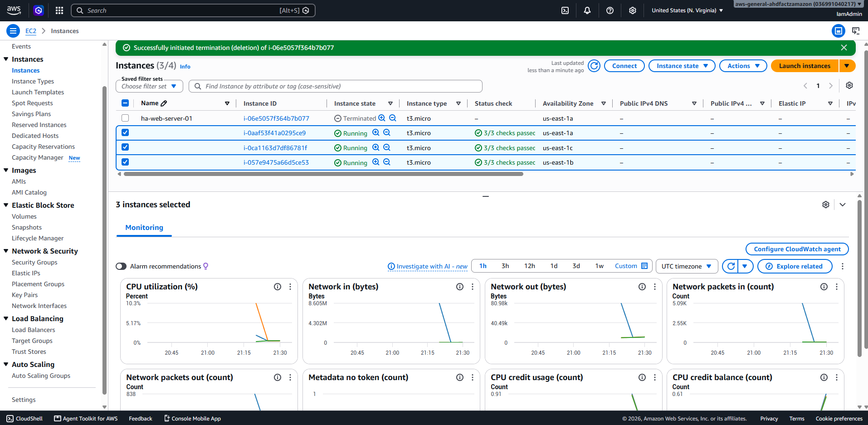The height and width of the screenshot is (425, 868).
Task: Deselect instance i-0ca1163d7df86781f checkbox
Action: click(x=125, y=147)
